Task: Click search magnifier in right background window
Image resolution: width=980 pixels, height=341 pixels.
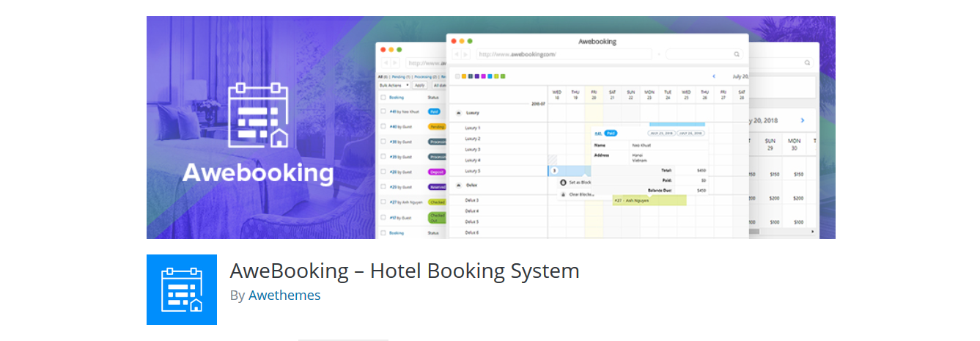Action: click(x=807, y=62)
